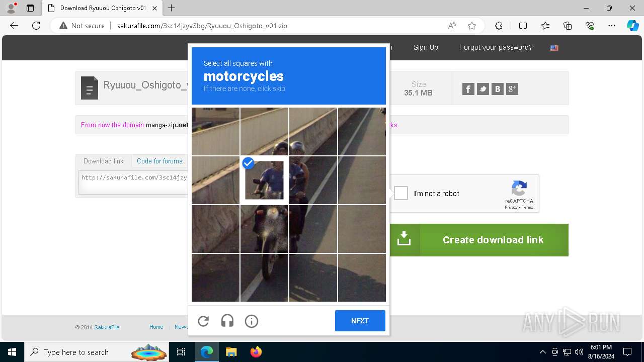Open reCAPTCHA Privacy link
644x362 pixels.
click(511, 207)
